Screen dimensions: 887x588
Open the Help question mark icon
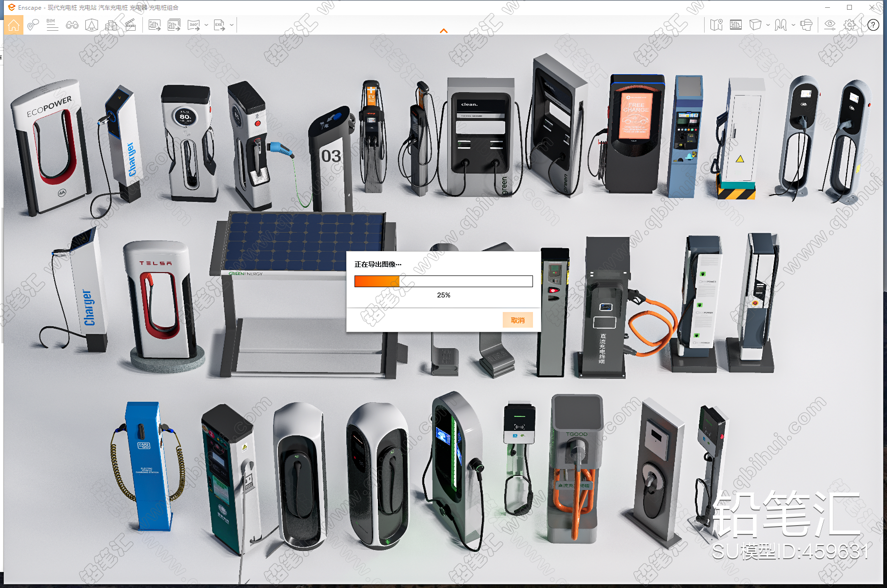(x=873, y=25)
